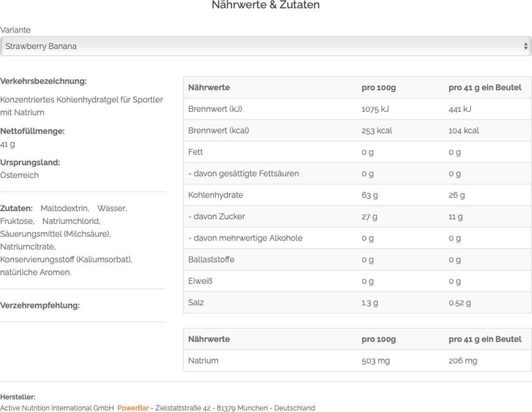Click the Hersteller label
Viewport: 532px width, 412px height.
(18, 397)
